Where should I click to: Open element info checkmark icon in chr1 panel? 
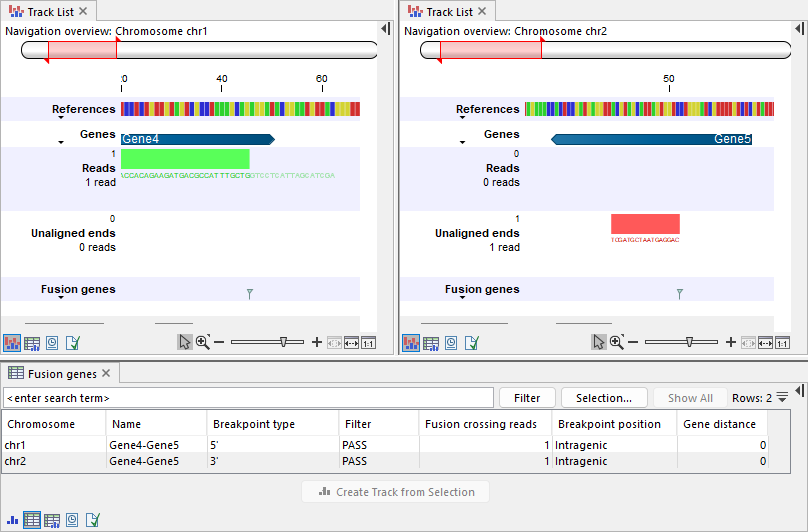click(x=73, y=343)
